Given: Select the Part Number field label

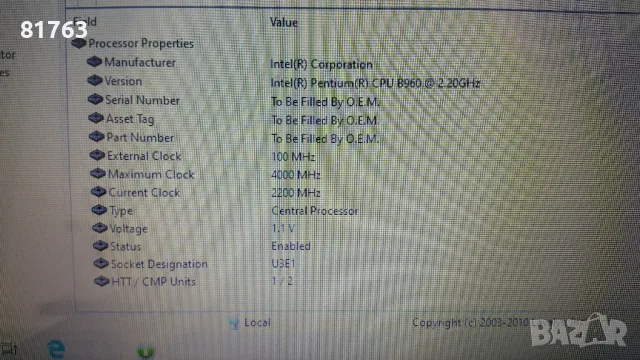Looking at the screenshot, I should pyautogui.click(x=140, y=138).
